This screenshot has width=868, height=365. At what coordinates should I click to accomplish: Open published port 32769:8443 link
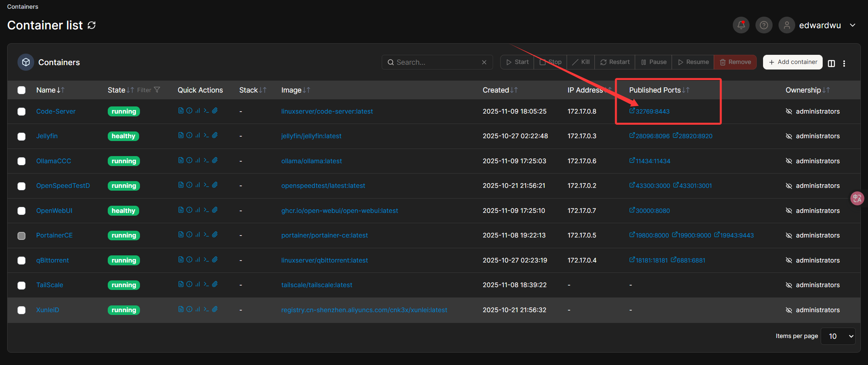point(652,112)
